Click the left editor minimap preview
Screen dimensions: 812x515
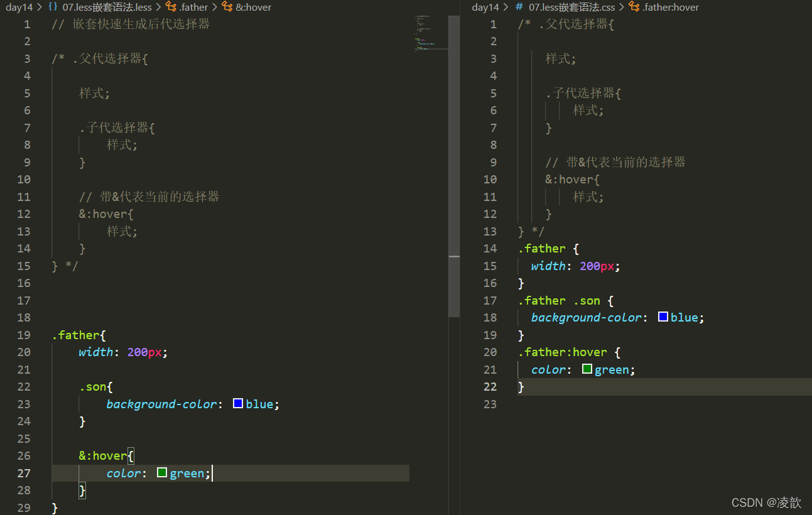[431, 33]
